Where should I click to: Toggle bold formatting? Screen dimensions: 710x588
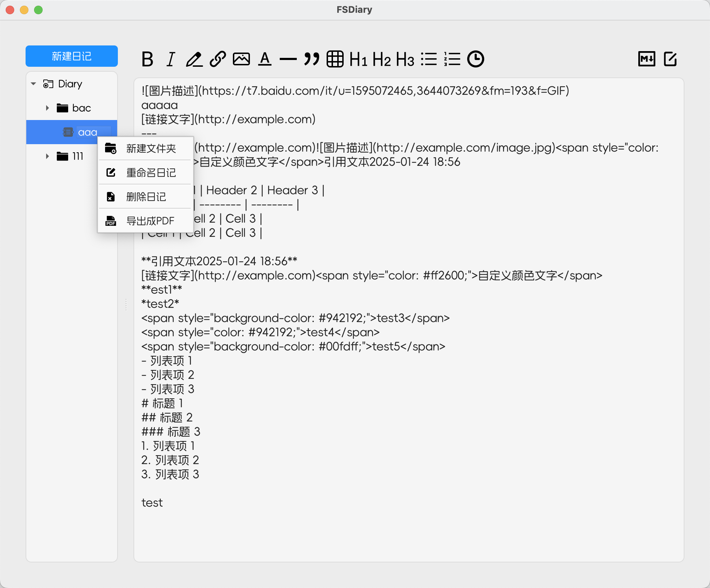pos(148,59)
